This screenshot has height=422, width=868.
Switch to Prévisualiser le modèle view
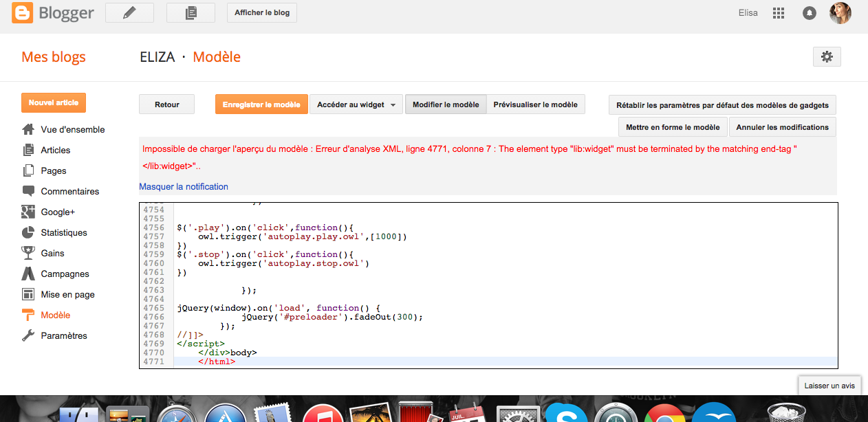[536, 104]
